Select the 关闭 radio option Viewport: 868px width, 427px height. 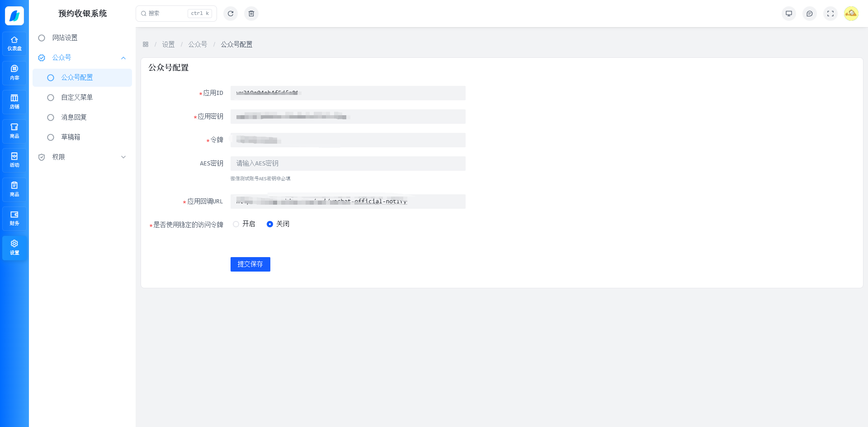pos(278,224)
